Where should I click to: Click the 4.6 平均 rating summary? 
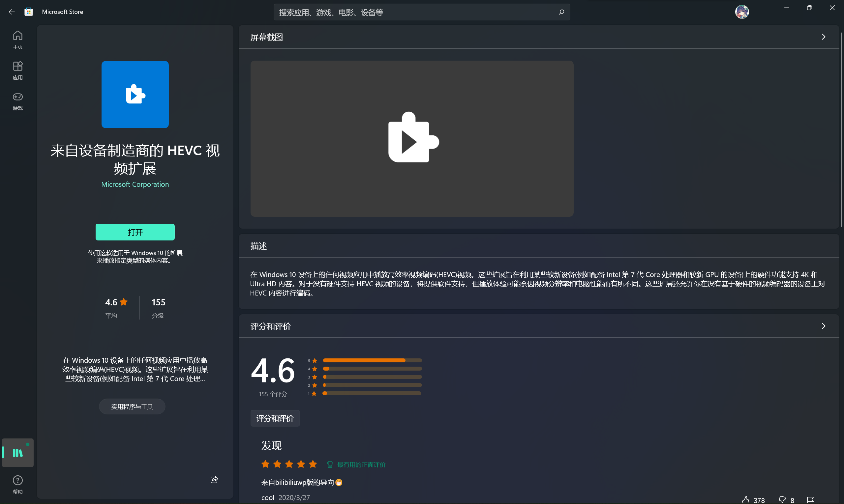[116, 308]
